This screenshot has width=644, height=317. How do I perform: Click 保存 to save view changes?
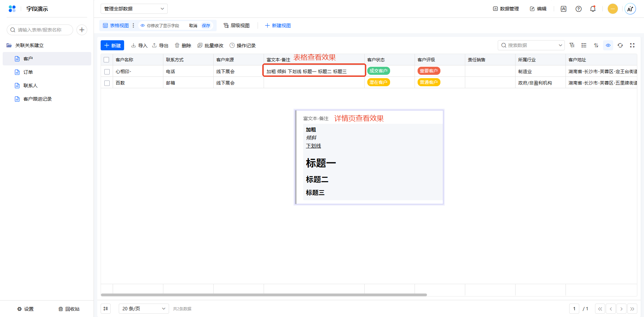(206, 25)
